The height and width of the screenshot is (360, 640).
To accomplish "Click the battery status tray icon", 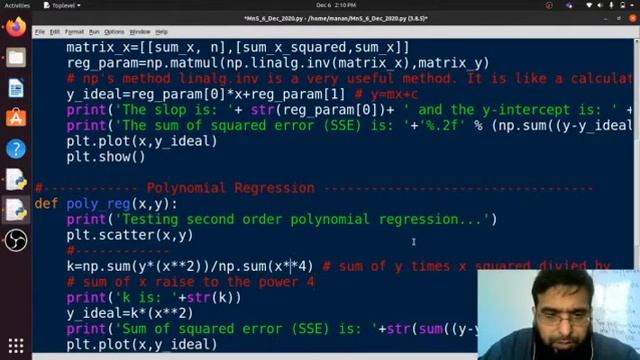I will 622,5.
